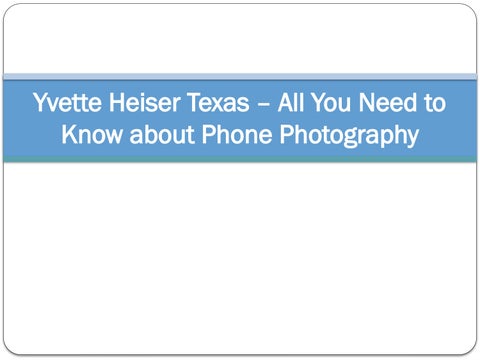480x360 pixels.
Task: Click the word "to" ending the first line
Action: pyautogui.click(x=435, y=103)
